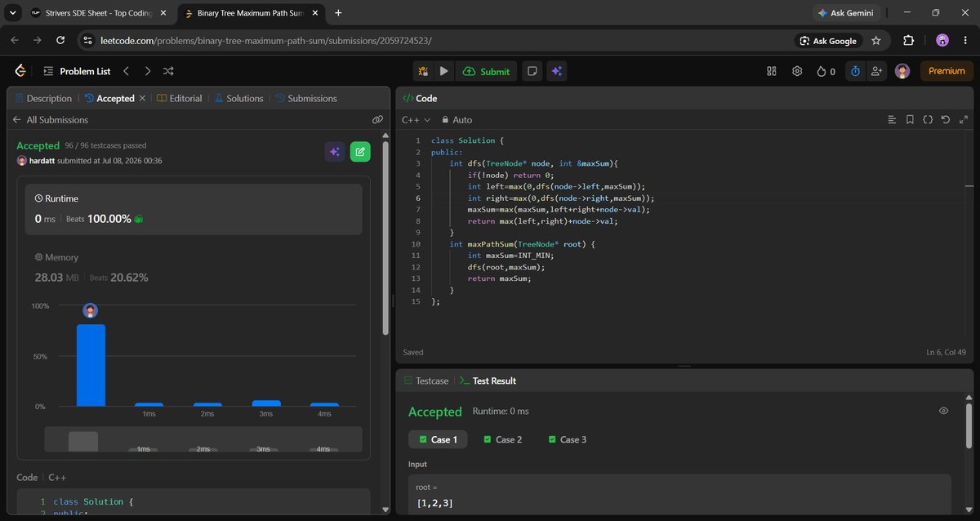The height and width of the screenshot is (521, 980).
Task: Adjust the runtime distribution range slider
Action: [x=203, y=439]
